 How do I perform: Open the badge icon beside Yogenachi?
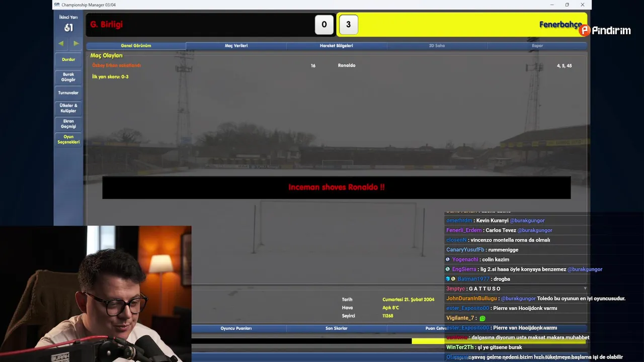[x=448, y=259]
